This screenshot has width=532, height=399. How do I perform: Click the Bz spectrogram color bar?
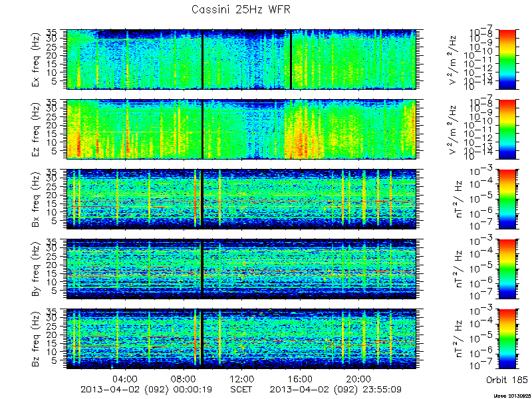507,339
